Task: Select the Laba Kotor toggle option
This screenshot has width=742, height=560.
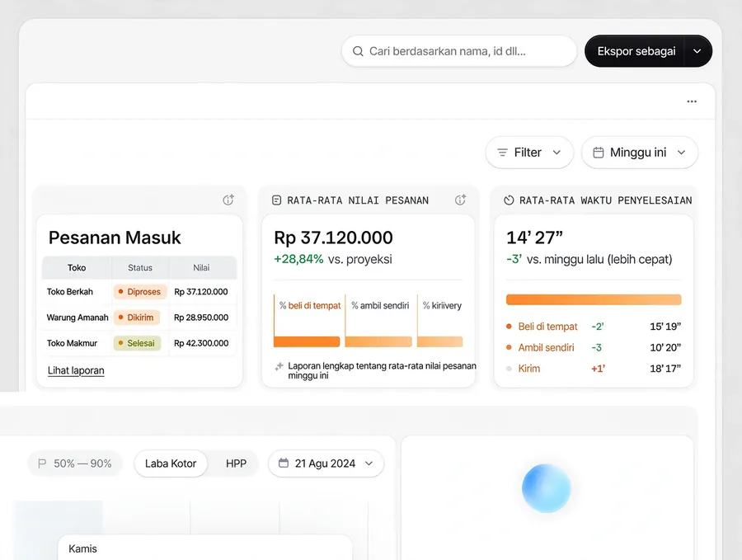Action: tap(171, 464)
